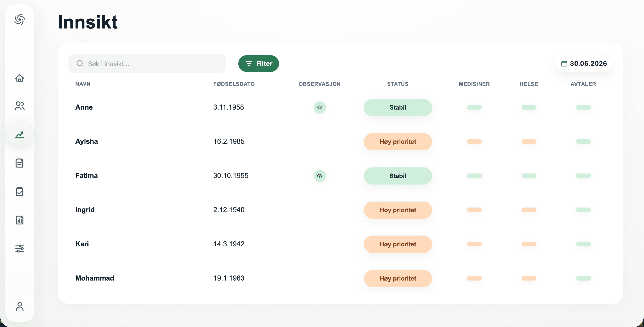Image resolution: width=644 pixels, height=327 pixels.
Task: Open the checklist tasks sidebar icon
Action: point(19,191)
